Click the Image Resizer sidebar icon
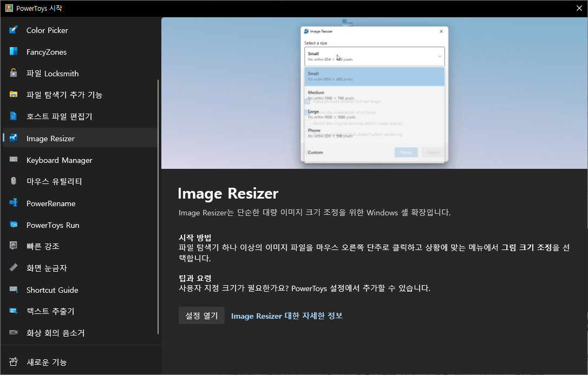This screenshot has height=375, width=588. click(x=14, y=138)
